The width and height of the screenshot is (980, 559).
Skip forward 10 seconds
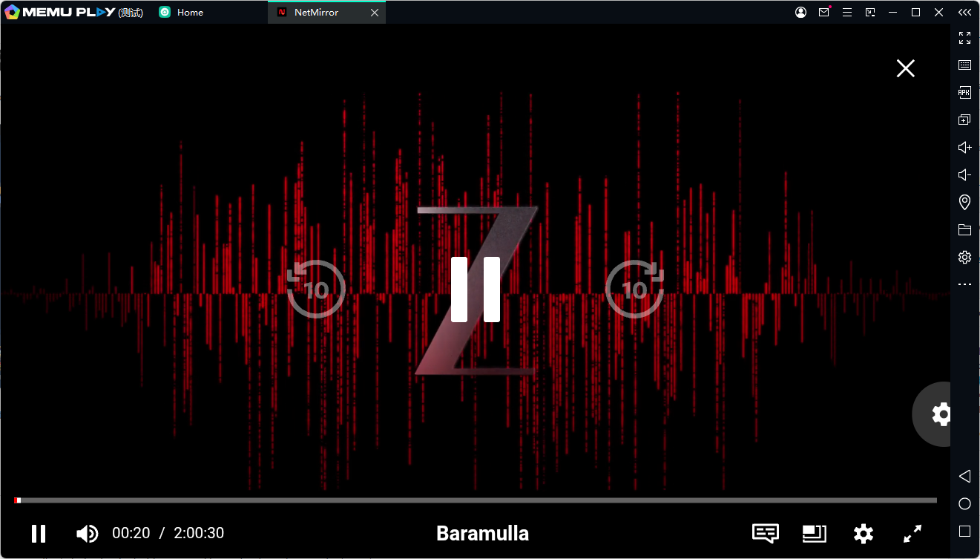(x=634, y=289)
